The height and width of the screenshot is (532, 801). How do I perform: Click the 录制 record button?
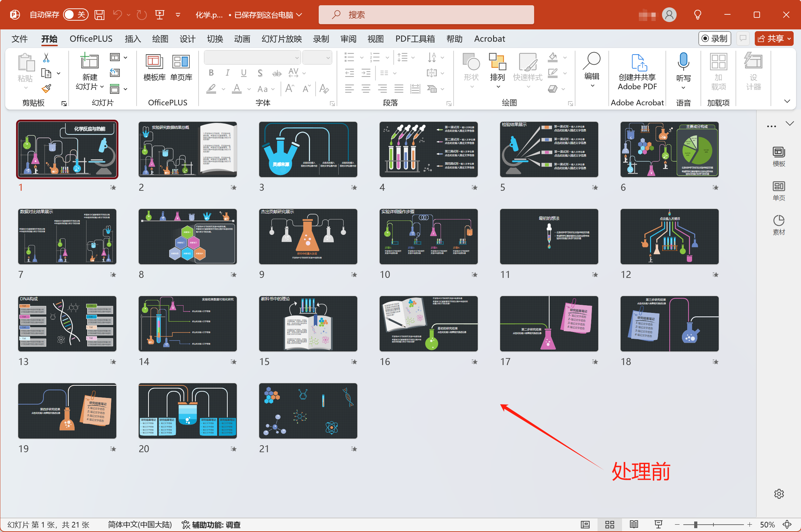714,39
